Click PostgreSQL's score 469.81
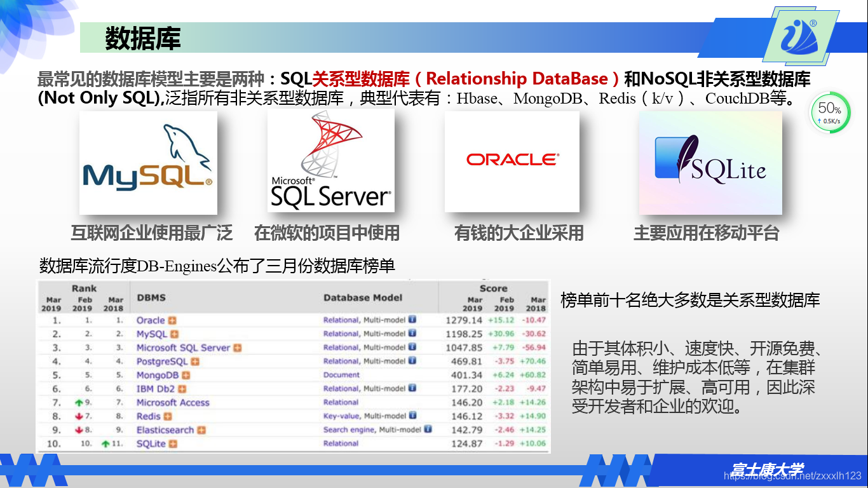Image resolution: width=868 pixels, height=488 pixels. coord(467,362)
